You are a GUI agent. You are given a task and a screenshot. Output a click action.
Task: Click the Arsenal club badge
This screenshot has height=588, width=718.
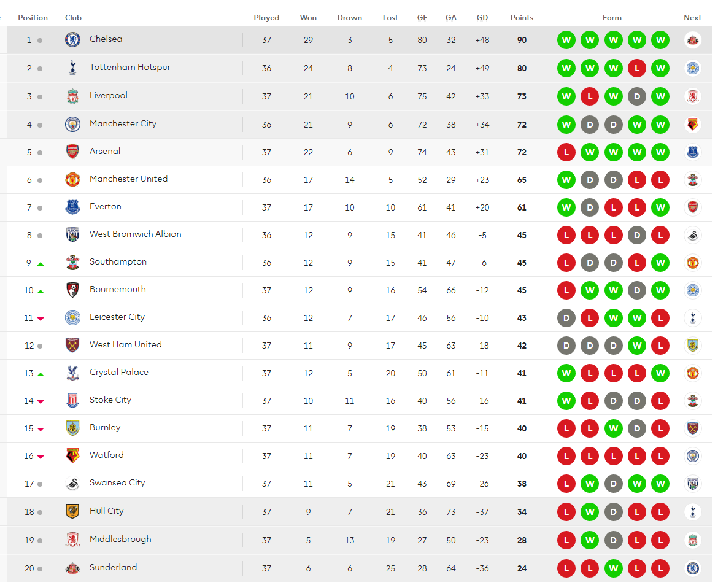pos(72,152)
